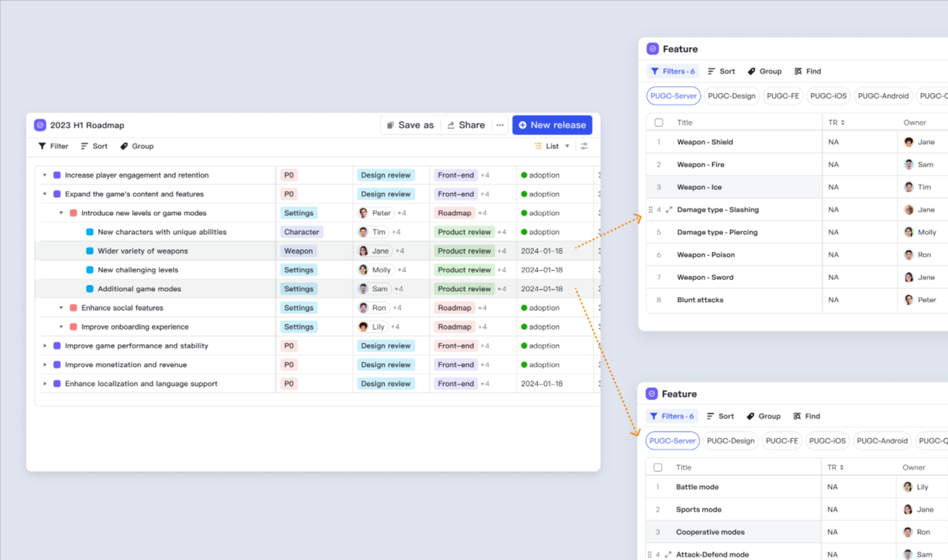Click red color marker of Enhance social features row
The height and width of the screenshot is (560, 948).
pos(74,308)
